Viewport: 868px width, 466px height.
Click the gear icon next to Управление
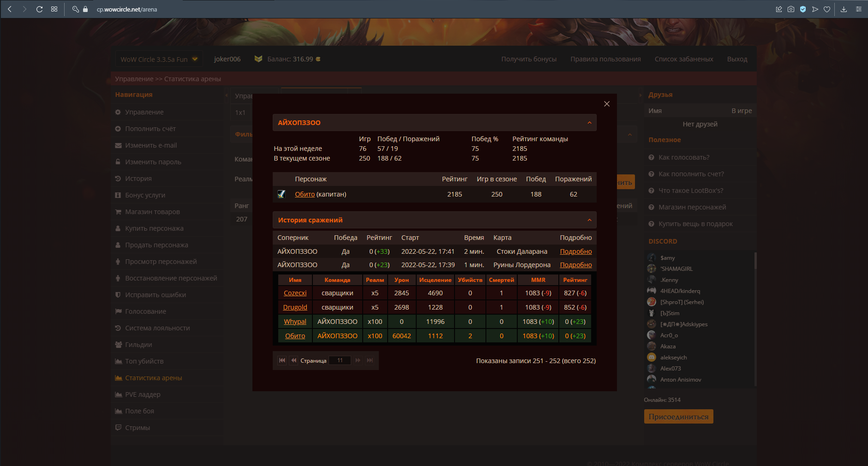coord(118,112)
